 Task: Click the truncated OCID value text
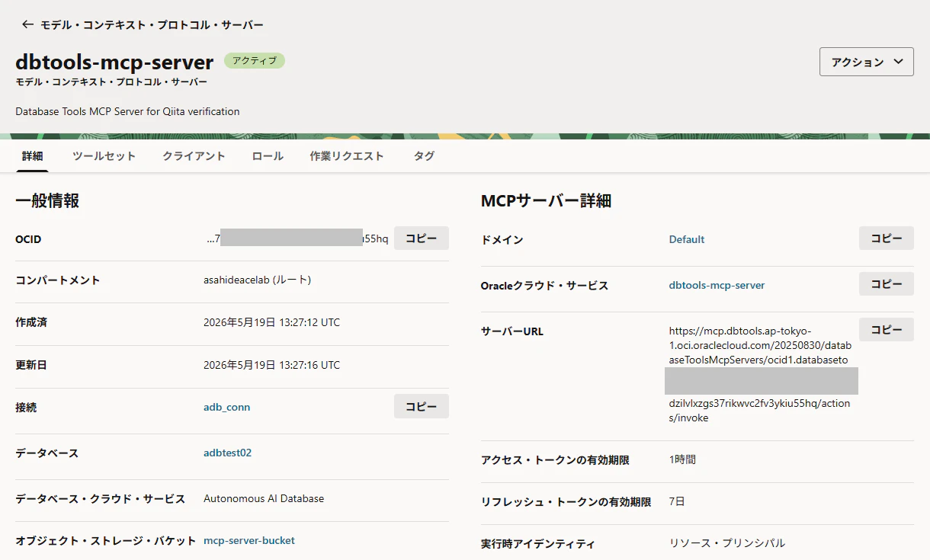click(x=297, y=238)
